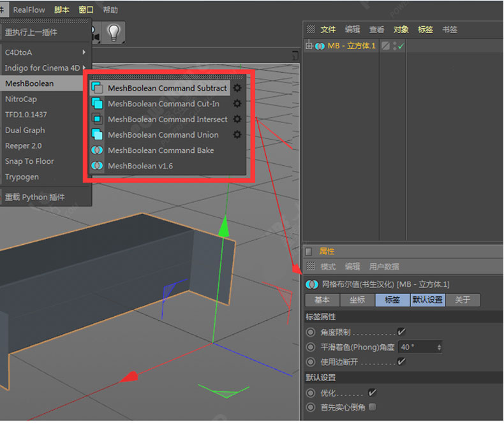Select MeshBoolean plugin menu entry
Screen dimensions: 504x429
[41, 83]
